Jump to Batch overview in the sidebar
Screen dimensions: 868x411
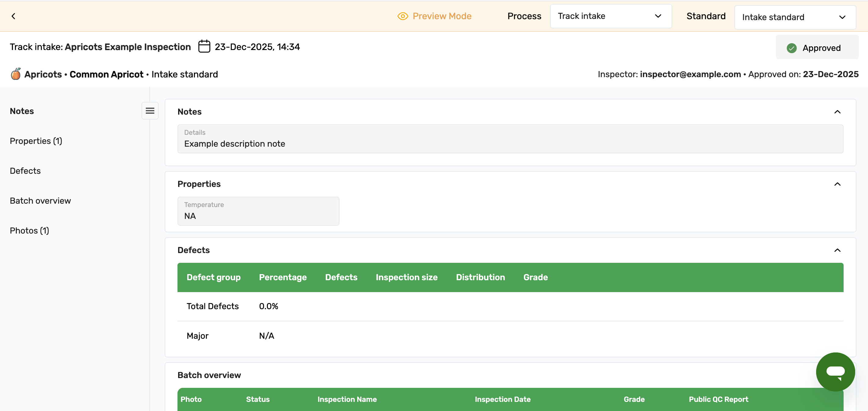click(41, 201)
